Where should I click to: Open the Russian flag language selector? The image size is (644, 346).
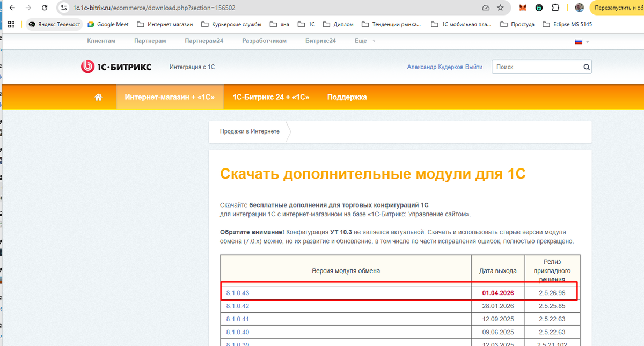[581, 41]
